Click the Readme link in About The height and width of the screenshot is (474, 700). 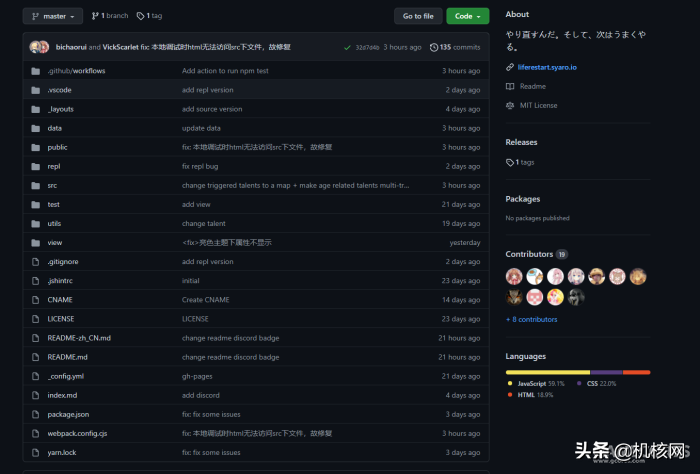pyautogui.click(x=533, y=87)
